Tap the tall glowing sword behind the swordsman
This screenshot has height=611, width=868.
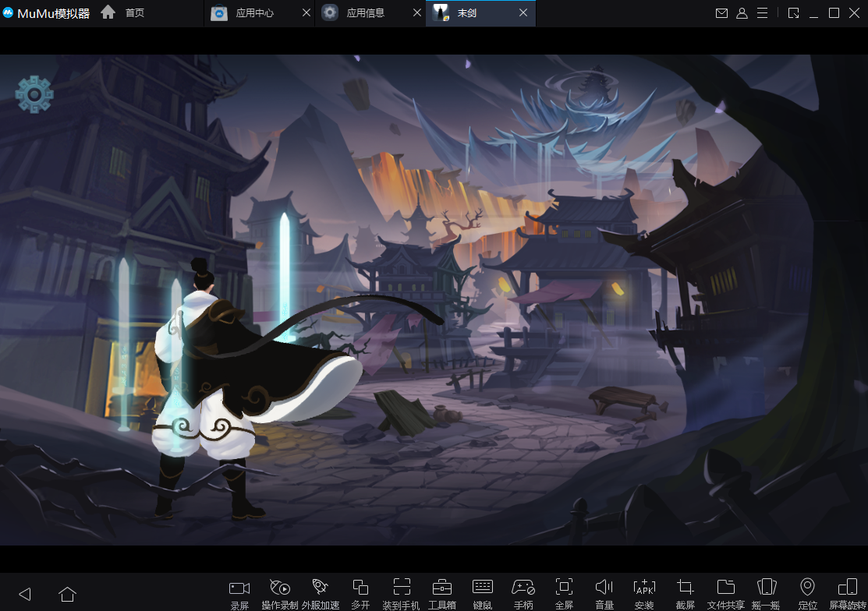(285, 277)
